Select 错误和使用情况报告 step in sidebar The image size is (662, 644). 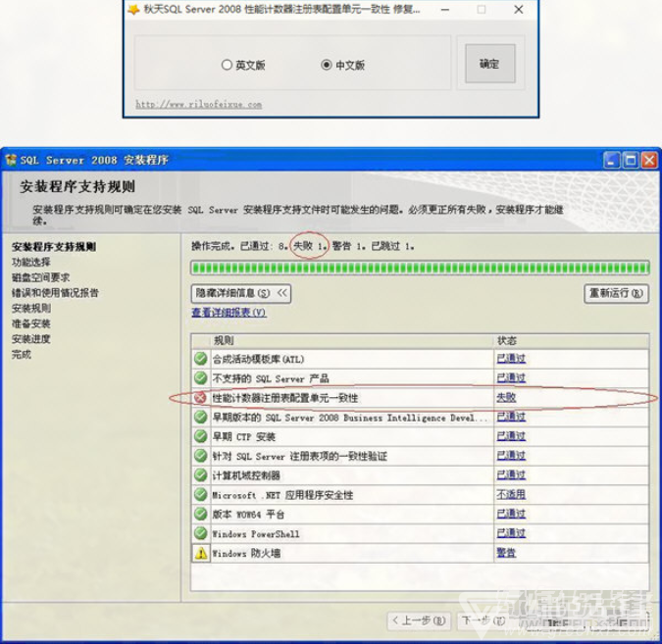[55, 293]
